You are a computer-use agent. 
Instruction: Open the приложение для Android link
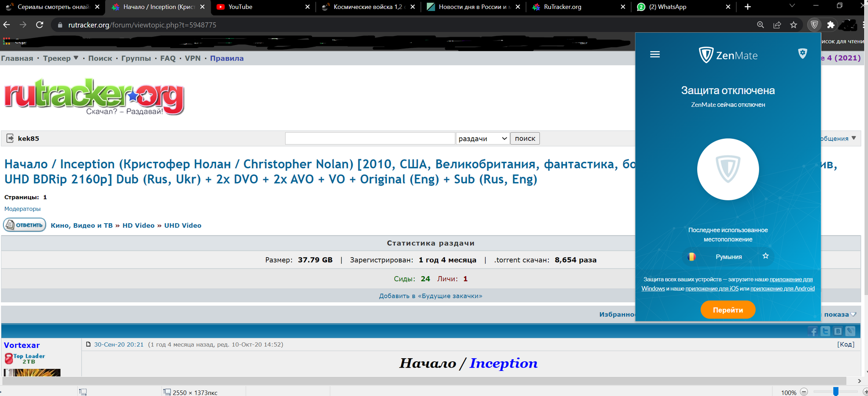[x=782, y=288]
